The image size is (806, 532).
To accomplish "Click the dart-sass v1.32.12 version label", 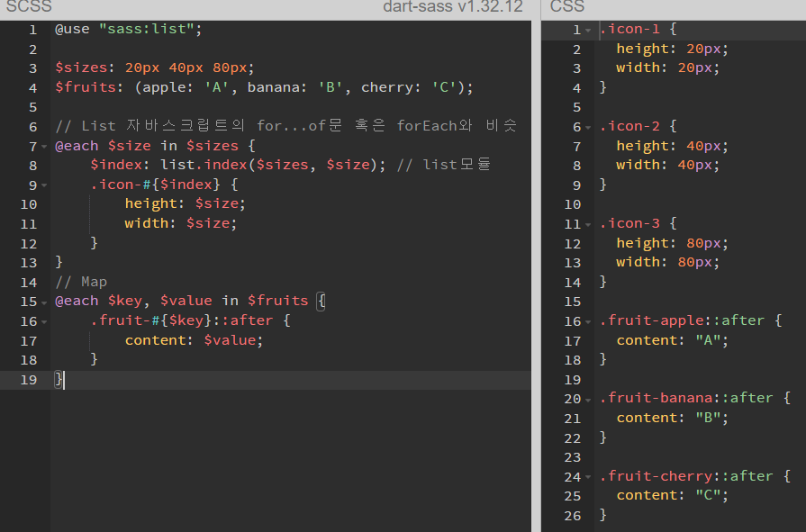I will [453, 6].
